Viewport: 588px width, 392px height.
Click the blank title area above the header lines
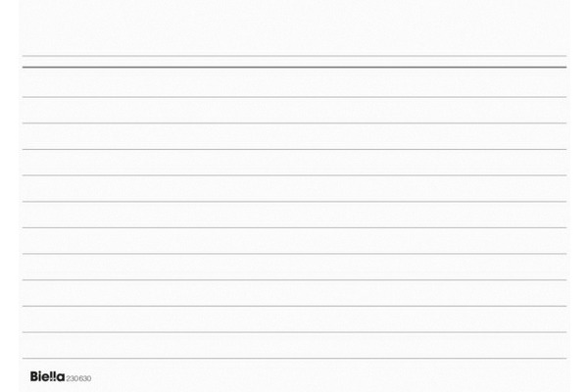[294, 29]
